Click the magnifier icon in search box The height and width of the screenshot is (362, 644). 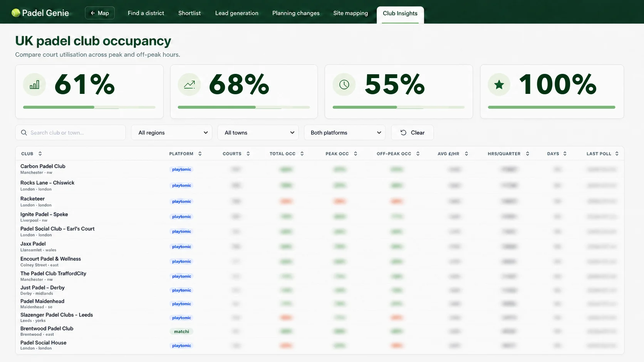[24, 133]
